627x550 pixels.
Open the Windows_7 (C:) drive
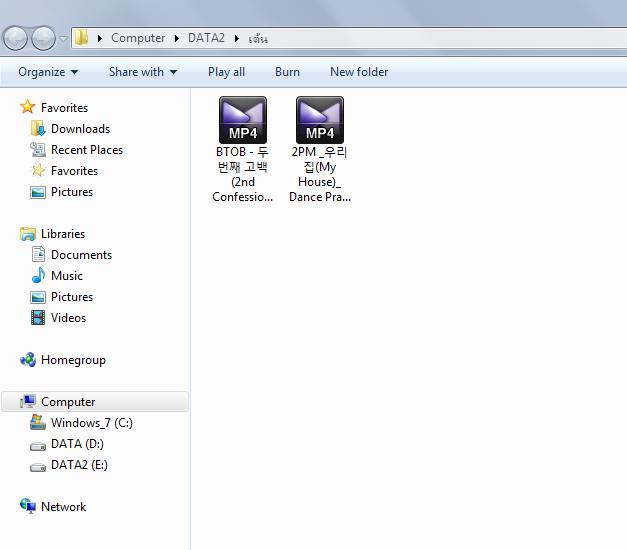[x=92, y=423]
